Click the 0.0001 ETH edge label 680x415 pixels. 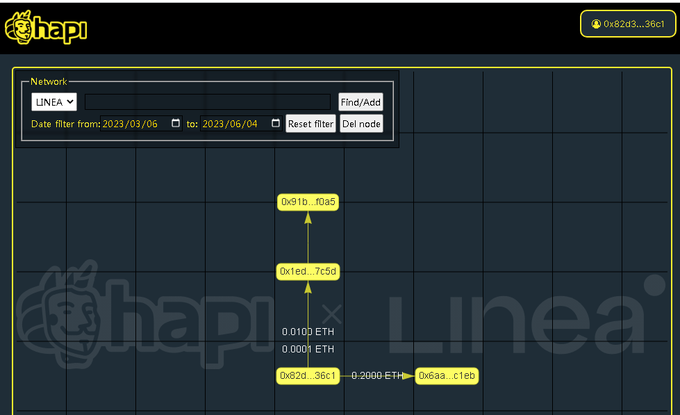(308, 349)
